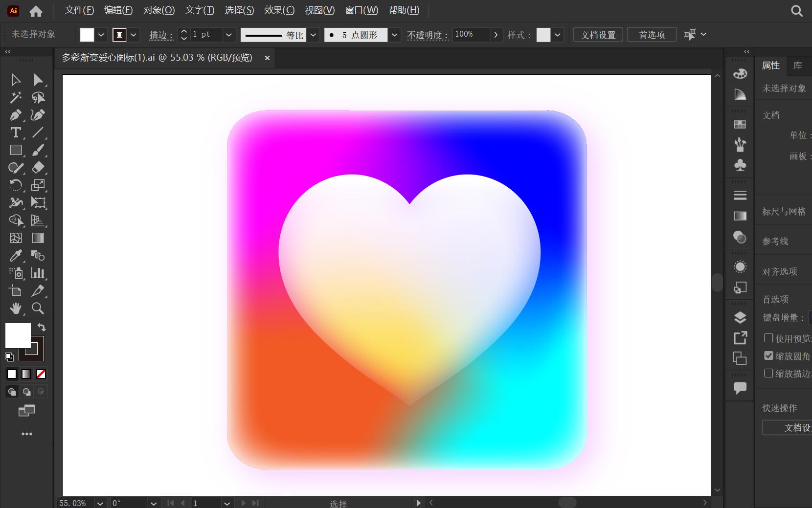Select the Magic Wand tool
The height and width of the screenshot is (508, 812).
[16, 98]
